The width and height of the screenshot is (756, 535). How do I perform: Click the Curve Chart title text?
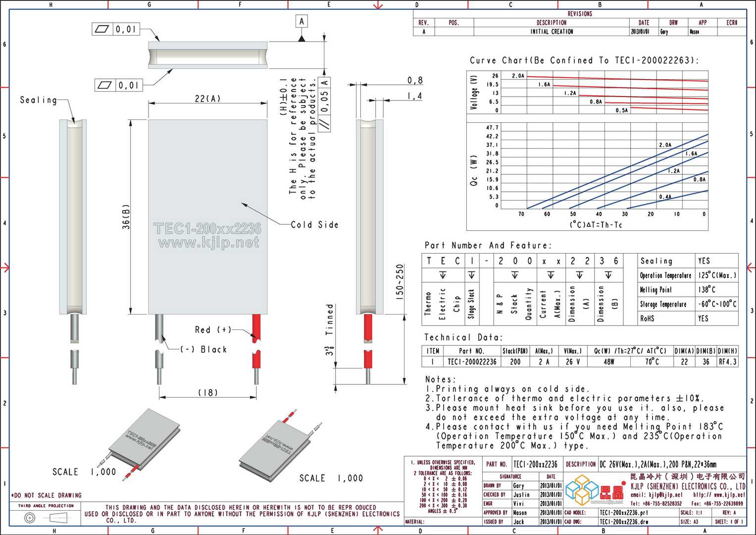tap(584, 60)
